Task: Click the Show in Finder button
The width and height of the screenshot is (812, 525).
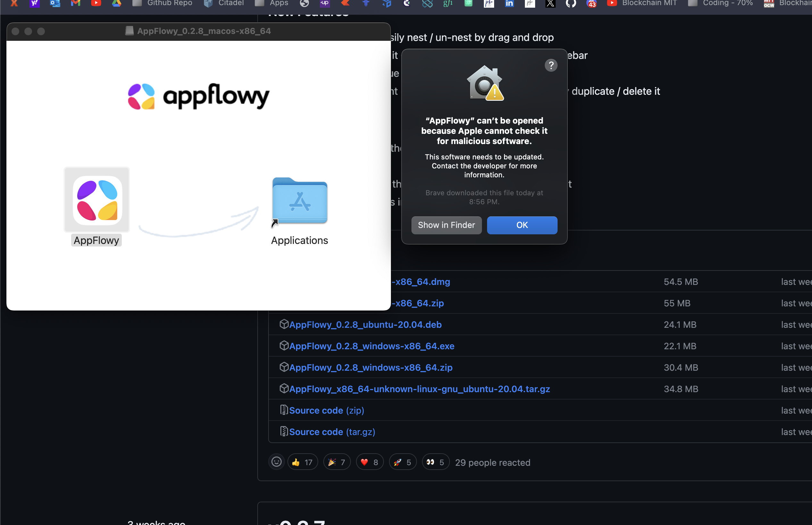Action: pos(446,225)
